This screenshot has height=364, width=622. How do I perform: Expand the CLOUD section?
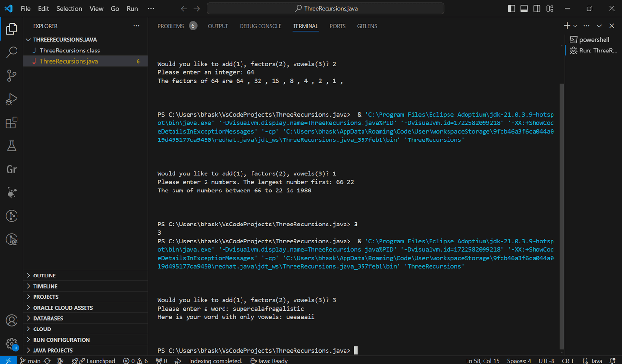coord(86,329)
